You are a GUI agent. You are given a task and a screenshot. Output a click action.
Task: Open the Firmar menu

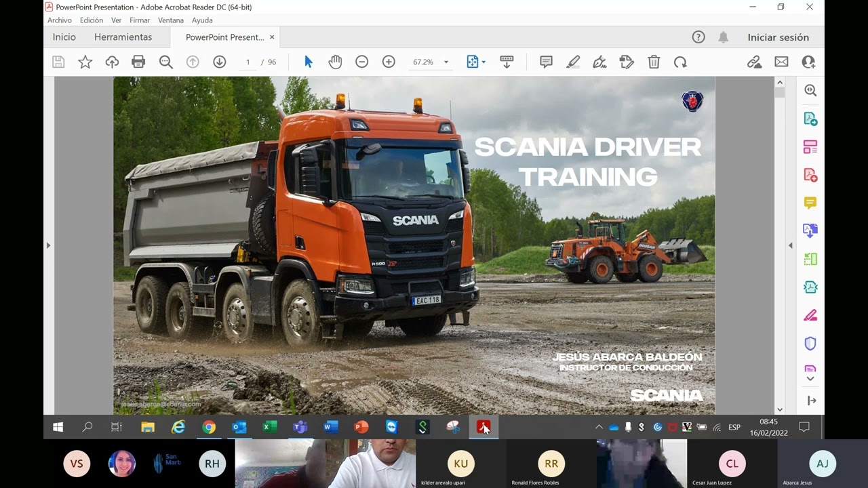pyautogui.click(x=140, y=20)
